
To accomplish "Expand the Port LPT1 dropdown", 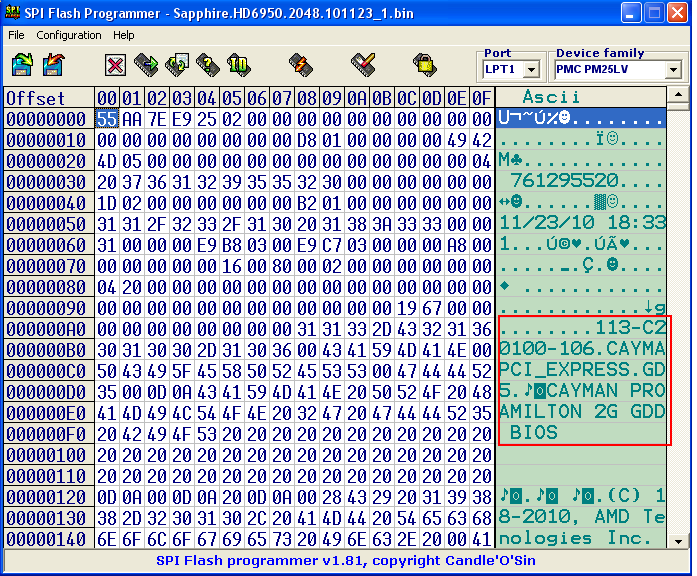I will pyautogui.click(x=531, y=69).
